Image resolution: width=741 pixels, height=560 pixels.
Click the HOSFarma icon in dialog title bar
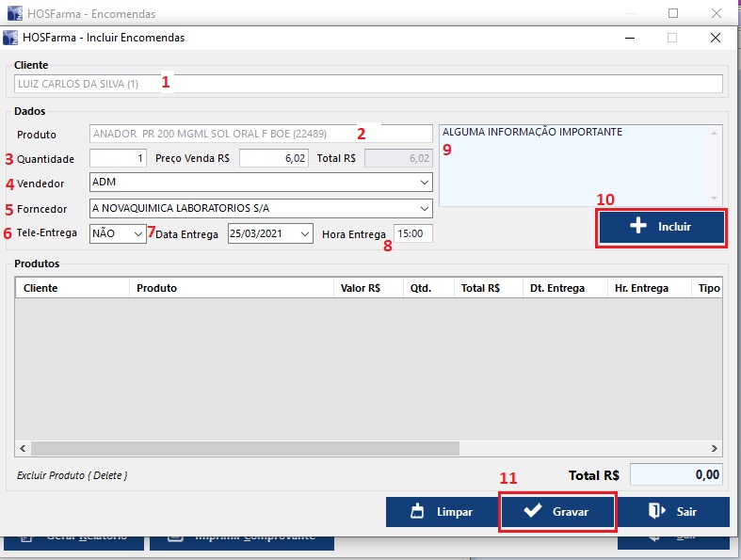(11, 38)
